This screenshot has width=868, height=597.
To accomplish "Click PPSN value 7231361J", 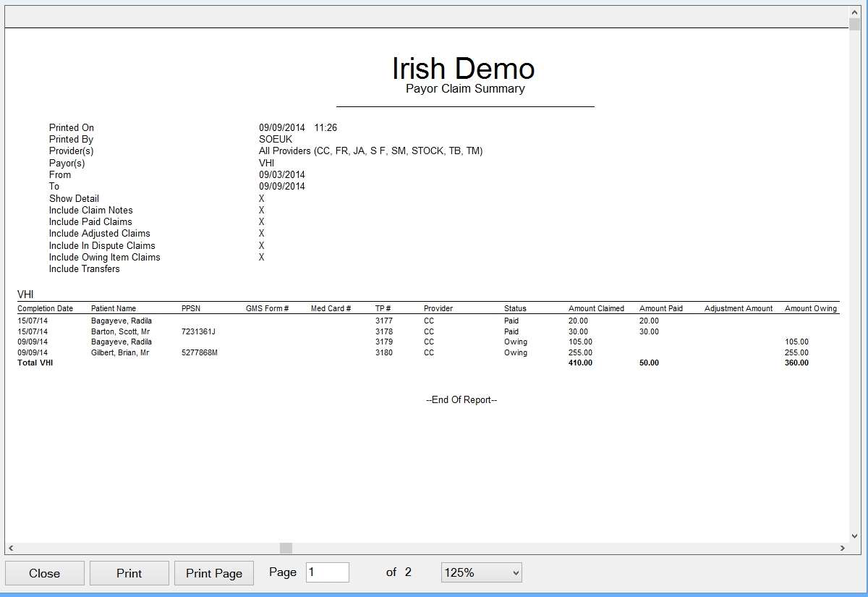I will click(x=199, y=331).
